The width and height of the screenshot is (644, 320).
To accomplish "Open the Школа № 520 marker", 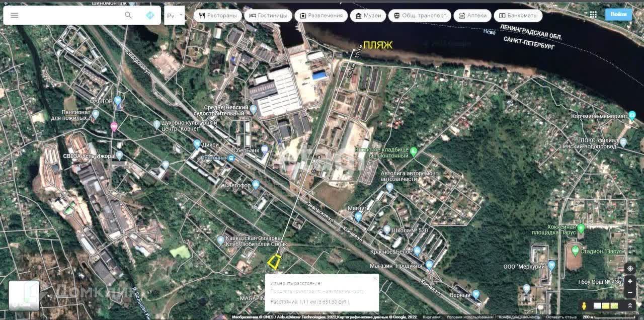I will [x=386, y=230].
